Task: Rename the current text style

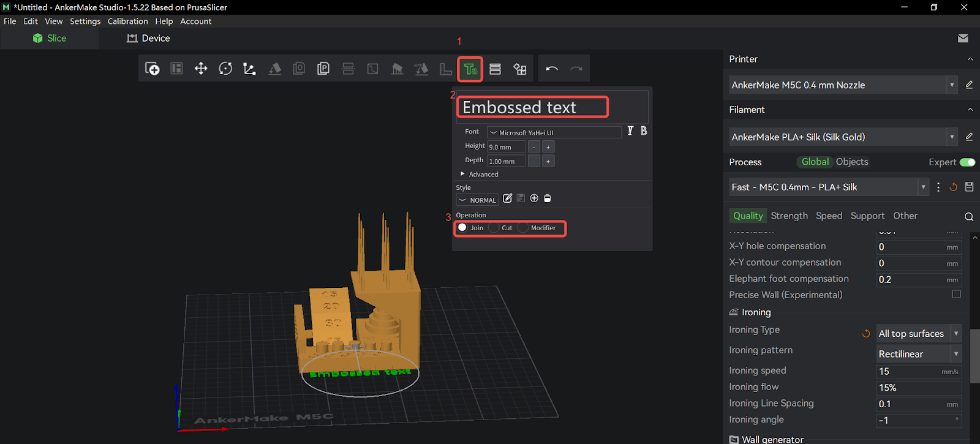Action: 507,198
